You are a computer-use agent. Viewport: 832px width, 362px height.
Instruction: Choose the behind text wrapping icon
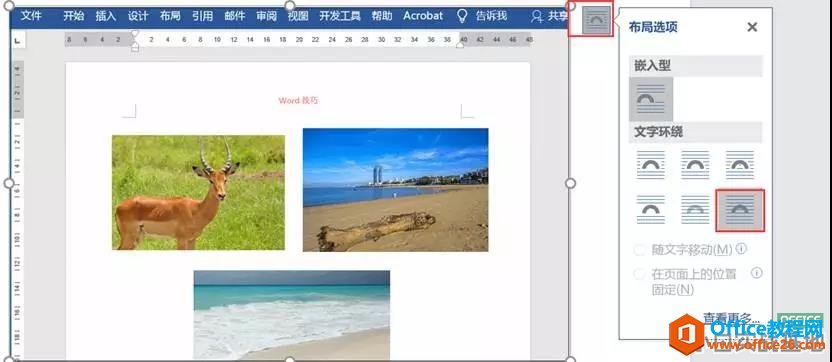click(695, 209)
